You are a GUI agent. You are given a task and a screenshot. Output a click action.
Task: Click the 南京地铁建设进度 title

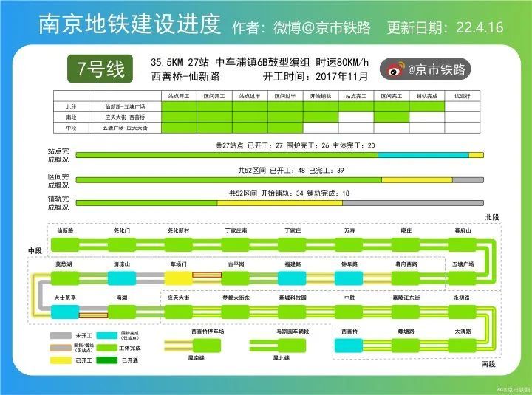click(129, 24)
